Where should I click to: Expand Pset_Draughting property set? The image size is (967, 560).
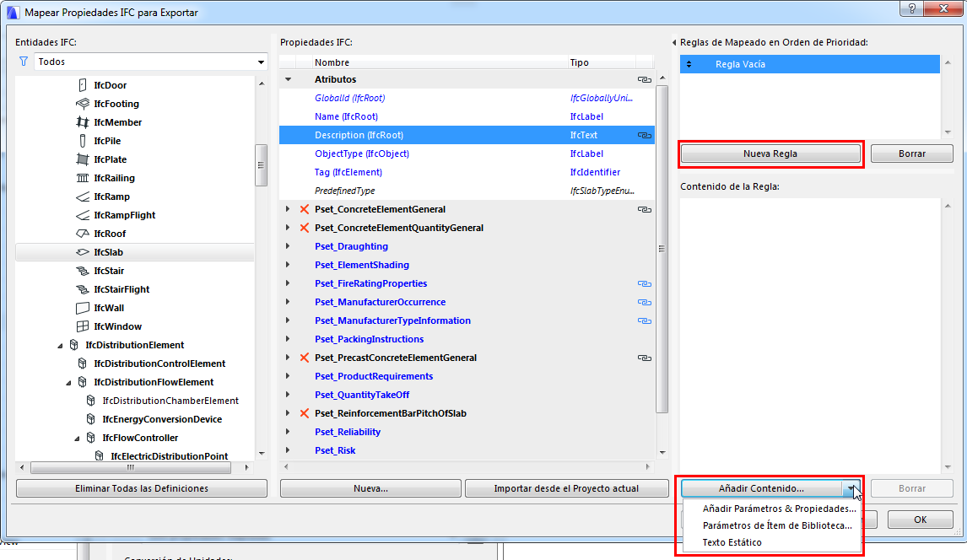click(288, 245)
